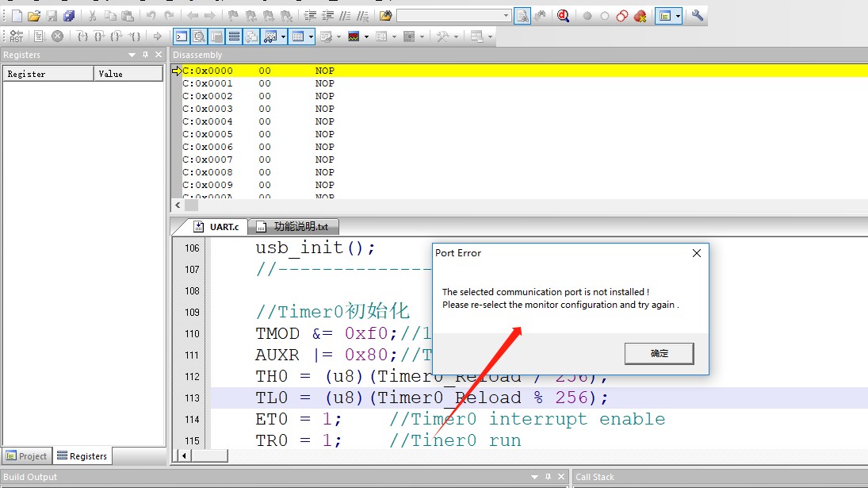Toggle the Symbols window
The width and height of the screenshot is (868, 488).
tap(216, 37)
